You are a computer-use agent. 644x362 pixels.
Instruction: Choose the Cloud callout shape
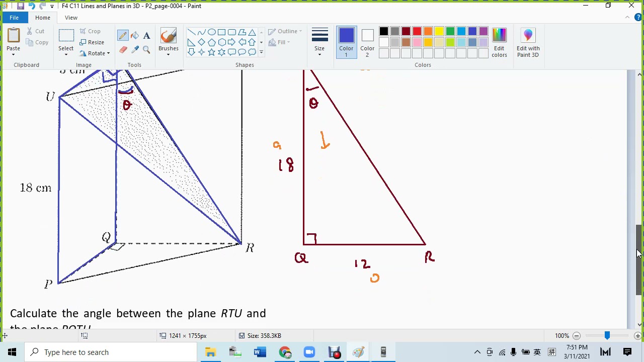(252, 52)
